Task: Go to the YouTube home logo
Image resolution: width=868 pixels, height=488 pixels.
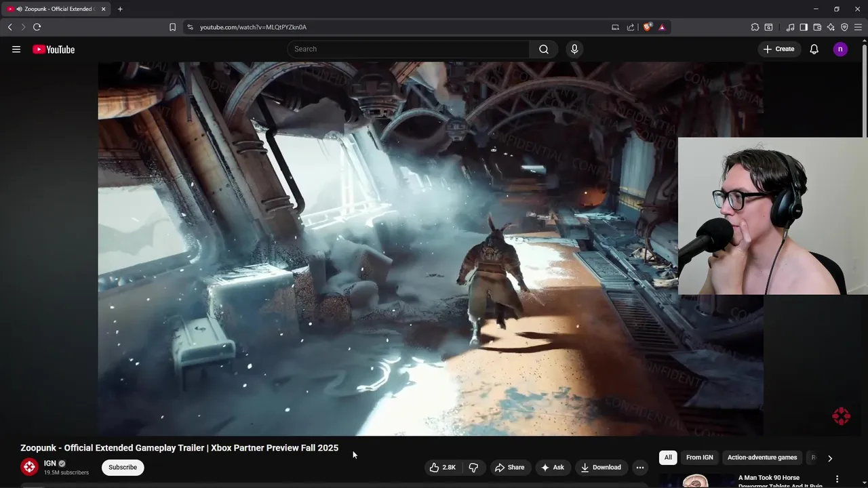Action: point(54,49)
